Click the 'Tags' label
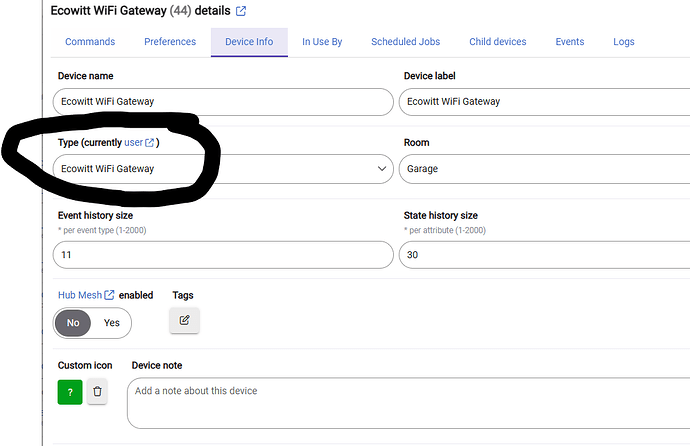 pyautogui.click(x=183, y=295)
